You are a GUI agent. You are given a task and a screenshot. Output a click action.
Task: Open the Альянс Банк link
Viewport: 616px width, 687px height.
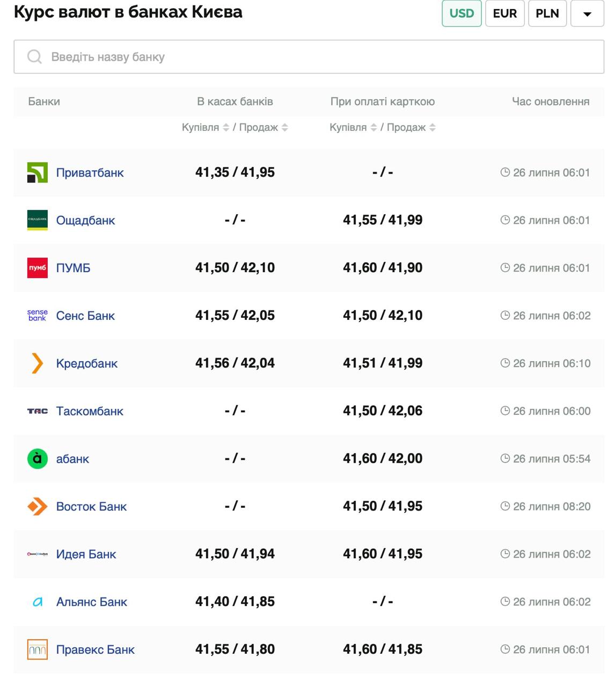pos(92,602)
